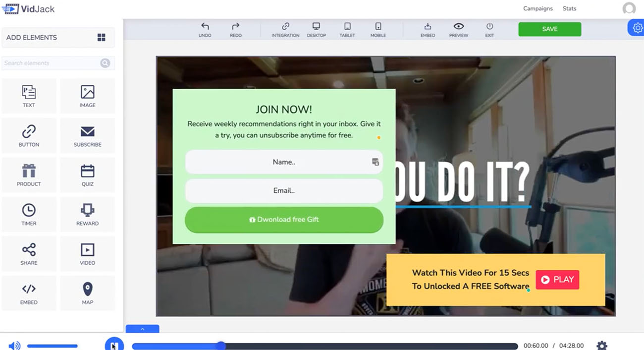This screenshot has height=350, width=644.
Task: Select the 'Watch This Video For 15 Secs' text
Action: pyautogui.click(x=471, y=280)
